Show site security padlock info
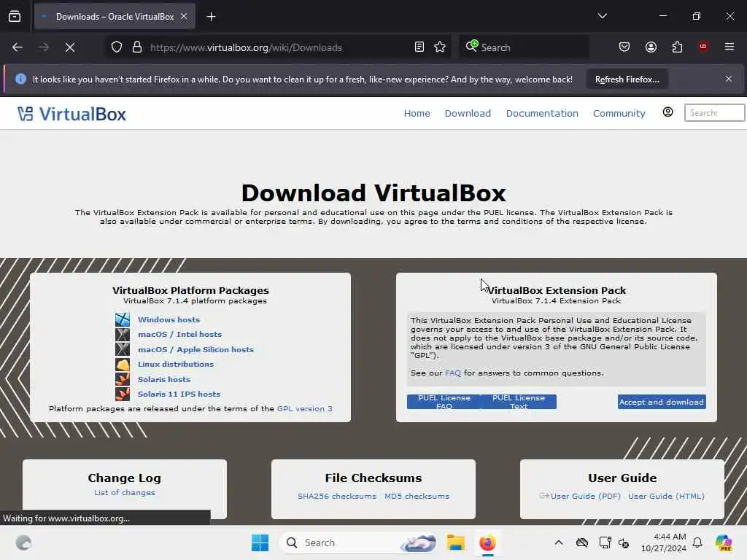Viewport: 747px width, 560px height. pyautogui.click(x=137, y=47)
